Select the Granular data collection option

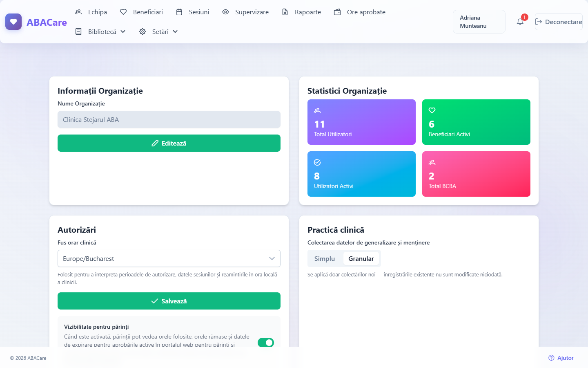pos(361,258)
